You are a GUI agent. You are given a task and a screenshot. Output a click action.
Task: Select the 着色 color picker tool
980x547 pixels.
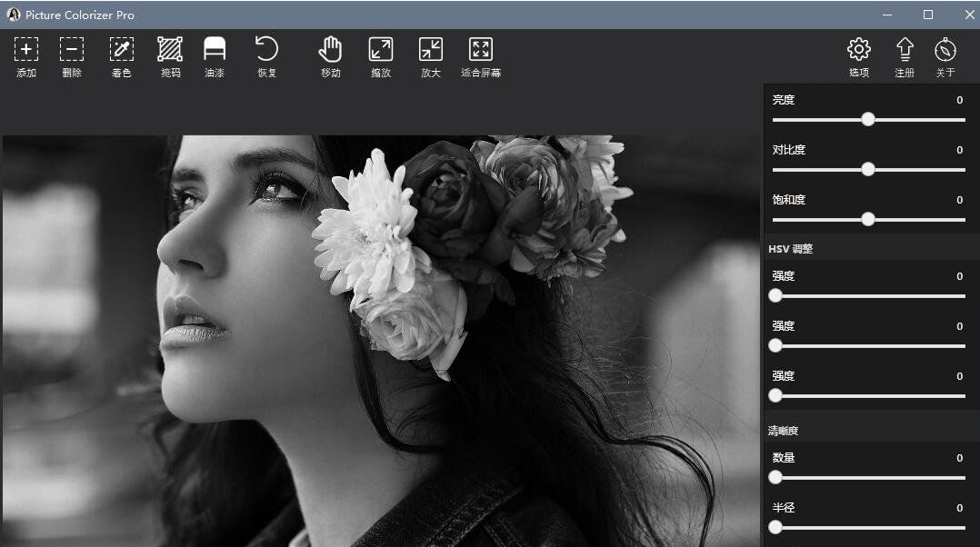pos(121,49)
